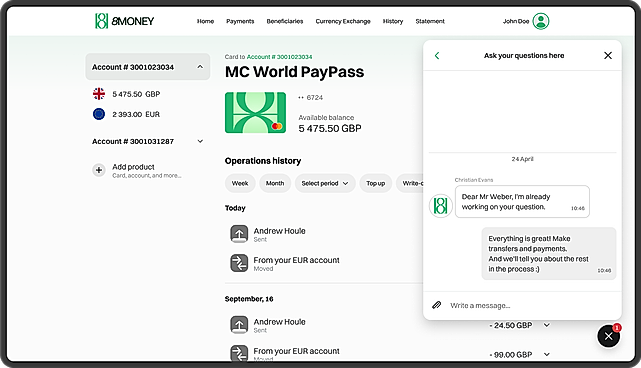Click sent icon for today's Andrew Houle
Screen dimensions: 641x368
point(239,234)
